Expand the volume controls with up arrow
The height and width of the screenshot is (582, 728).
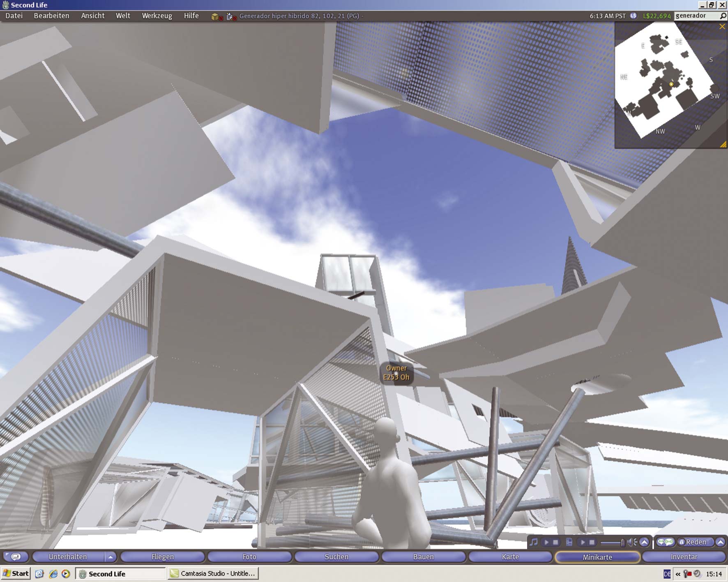(x=644, y=542)
